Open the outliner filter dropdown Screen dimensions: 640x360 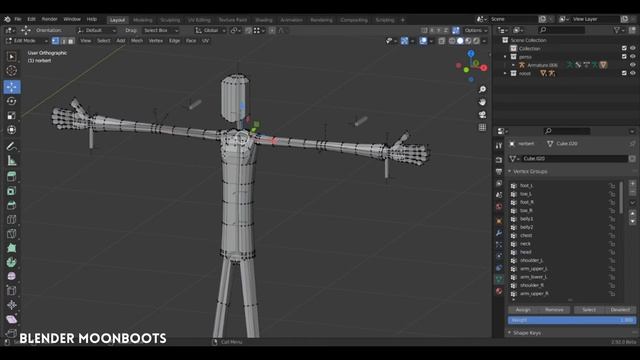coord(619,30)
